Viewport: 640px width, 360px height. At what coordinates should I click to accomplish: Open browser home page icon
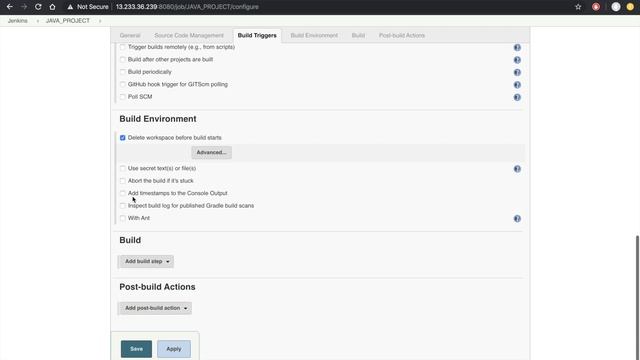click(52, 7)
